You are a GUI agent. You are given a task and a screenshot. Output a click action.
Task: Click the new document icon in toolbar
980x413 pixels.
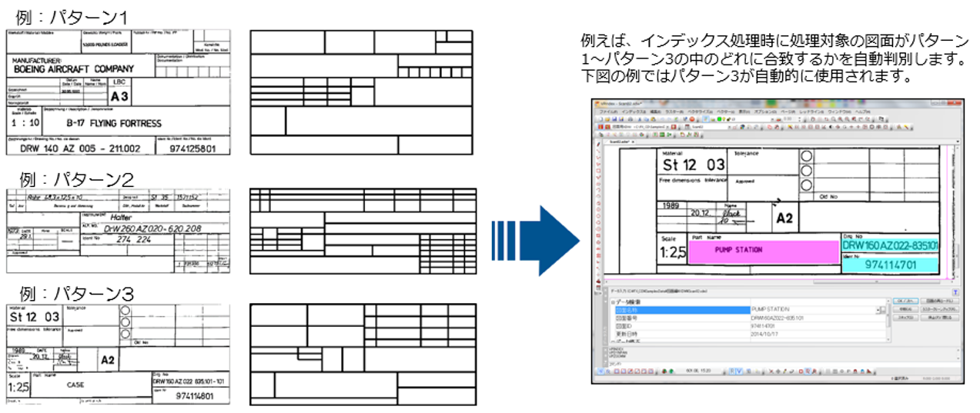coord(601,120)
